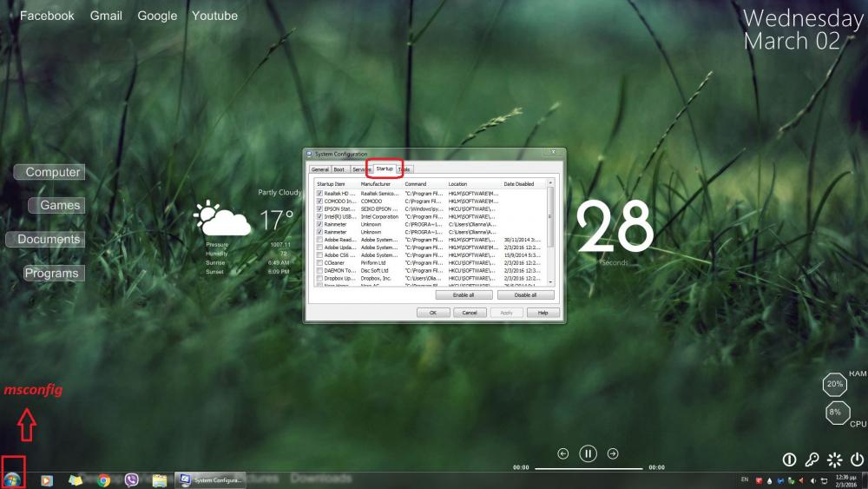The width and height of the screenshot is (868, 489).
Task: Click the startup list scroll up arrow
Action: pyautogui.click(x=550, y=182)
